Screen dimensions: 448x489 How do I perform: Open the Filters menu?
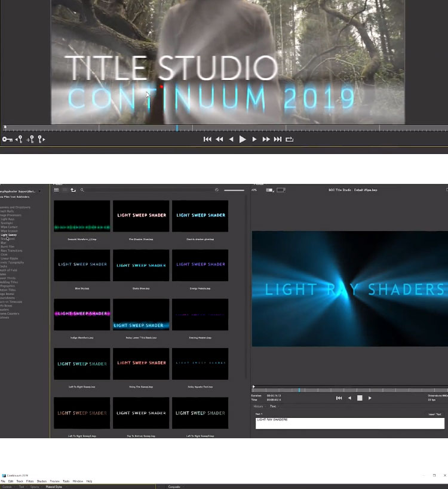[x=30, y=481]
